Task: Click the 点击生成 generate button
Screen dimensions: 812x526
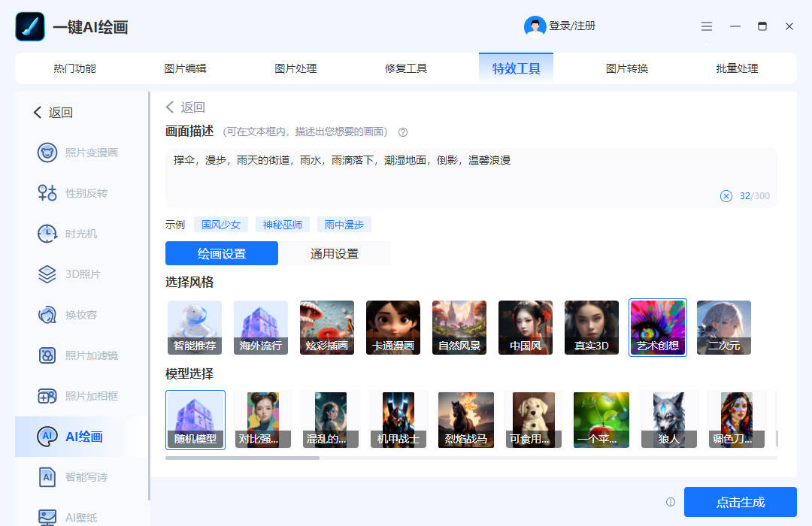Action: pyautogui.click(x=740, y=502)
